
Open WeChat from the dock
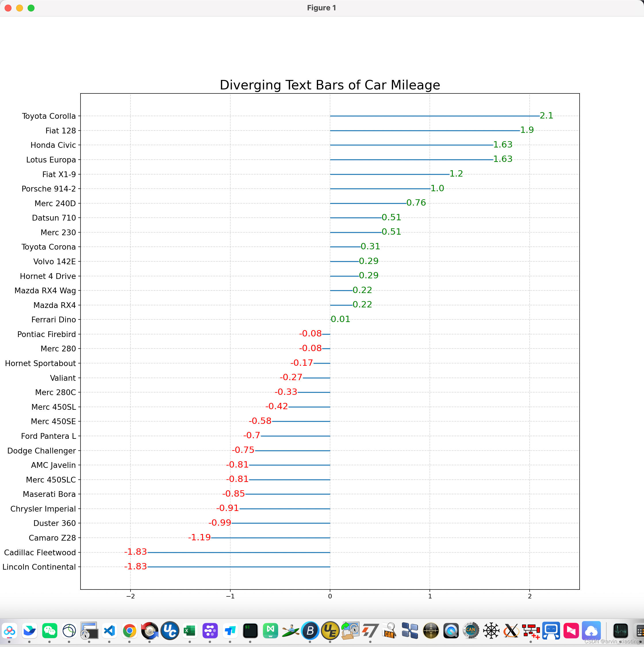coord(49,631)
